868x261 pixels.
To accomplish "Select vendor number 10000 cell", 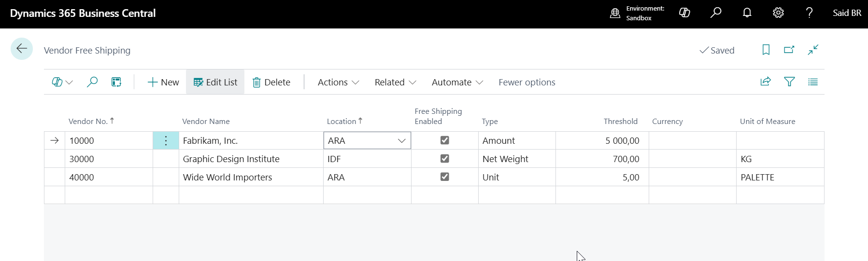I will (109, 141).
